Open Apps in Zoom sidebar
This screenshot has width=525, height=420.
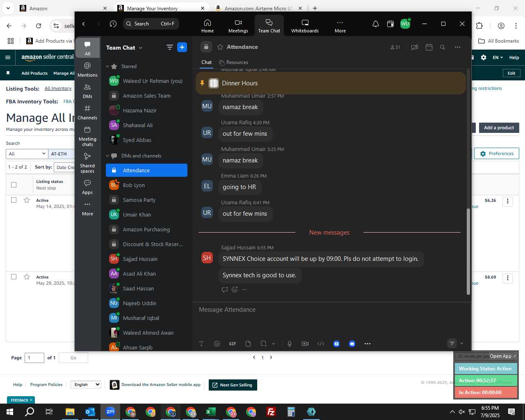[x=87, y=187]
